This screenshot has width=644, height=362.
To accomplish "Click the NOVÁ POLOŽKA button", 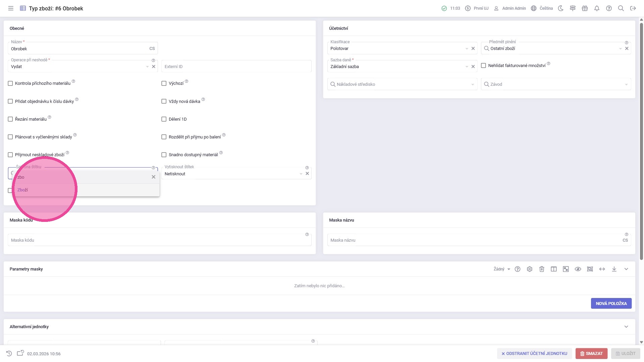I will coord(611,303).
